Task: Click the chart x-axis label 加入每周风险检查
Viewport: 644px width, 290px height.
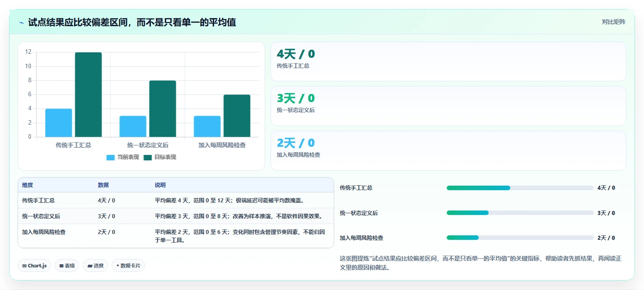Action: point(222,145)
